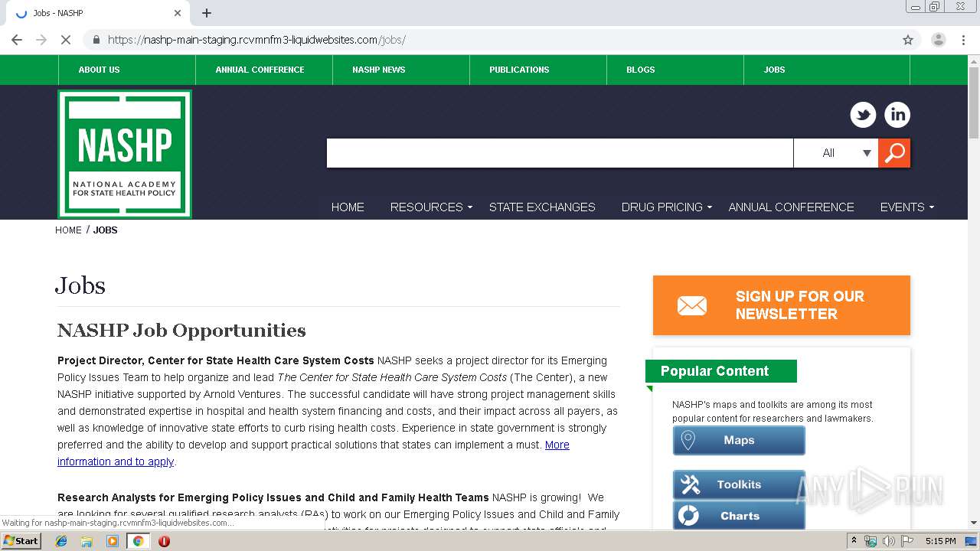Open NASHP NEWS in top bar

click(x=379, y=70)
